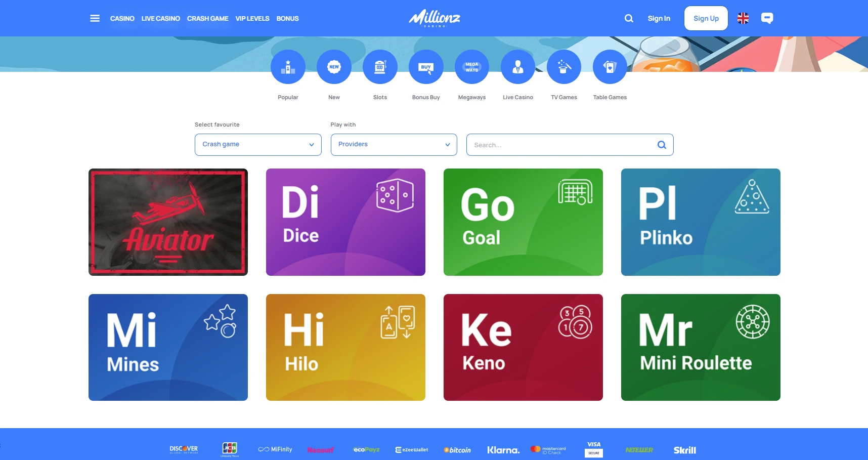Select the Slots category icon

tap(380, 67)
